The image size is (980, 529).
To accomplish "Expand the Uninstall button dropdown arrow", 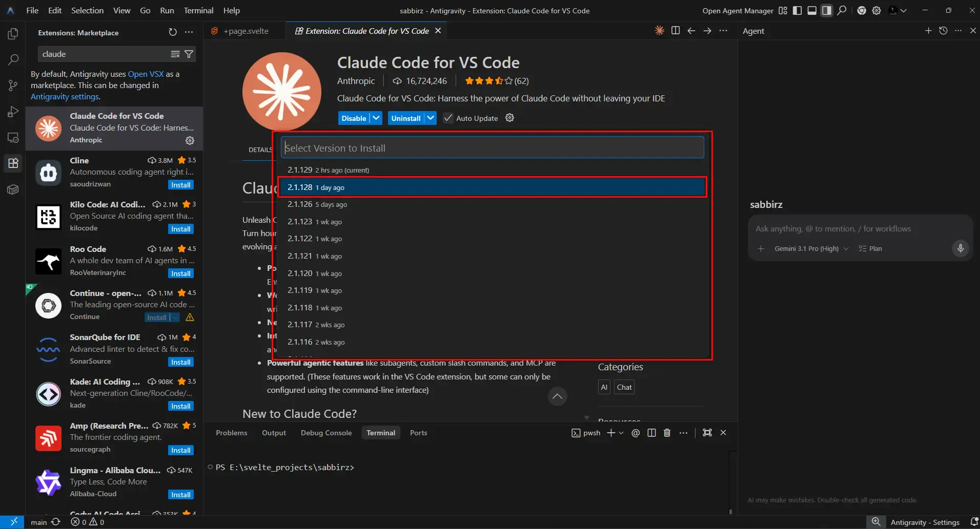I will (431, 118).
